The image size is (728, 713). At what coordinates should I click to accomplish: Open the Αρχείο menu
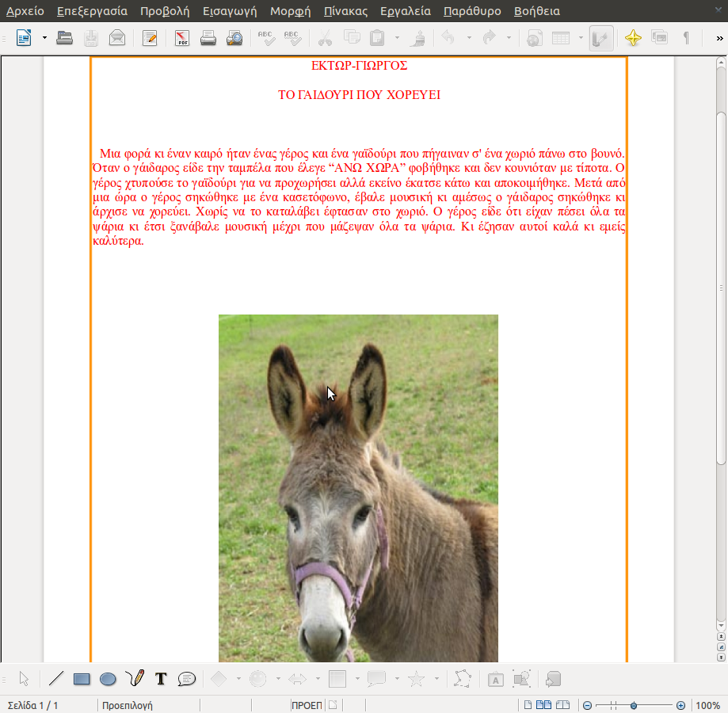[x=25, y=11]
